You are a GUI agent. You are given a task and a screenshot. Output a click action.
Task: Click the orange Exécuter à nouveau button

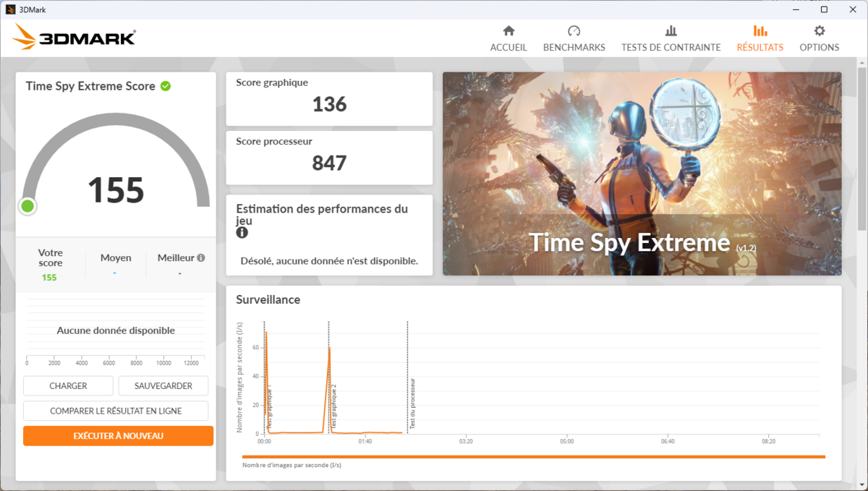[x=118, y=436]
